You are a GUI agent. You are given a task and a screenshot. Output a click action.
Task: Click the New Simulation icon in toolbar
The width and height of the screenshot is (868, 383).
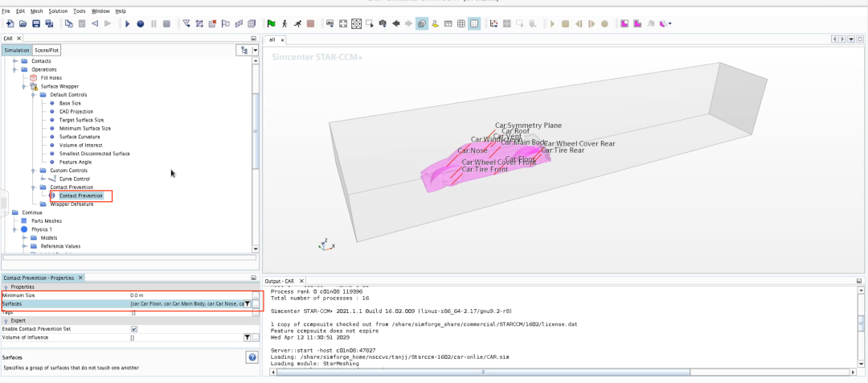tap(10, 23)
